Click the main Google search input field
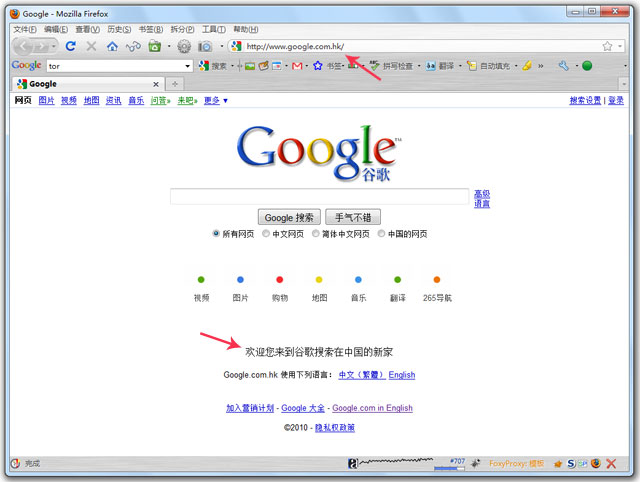This screenshot has width=640, height=482. 320,197
